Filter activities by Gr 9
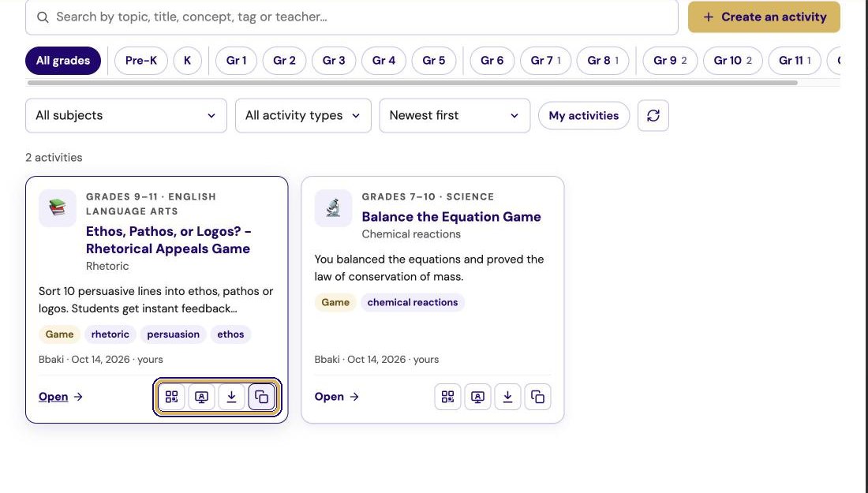This screenshot has height=493, width=868. point(670,60)
